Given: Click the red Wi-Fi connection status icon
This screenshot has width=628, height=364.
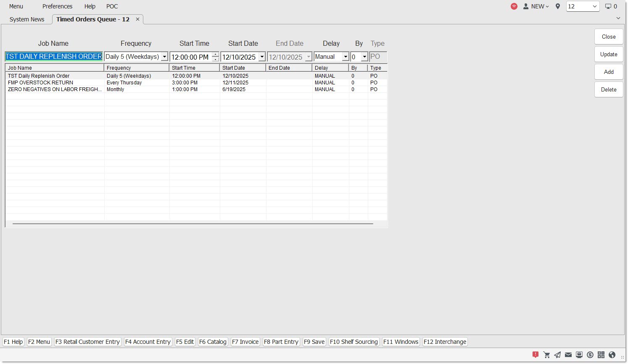Looking at the screenshot, I should [514, 6].
